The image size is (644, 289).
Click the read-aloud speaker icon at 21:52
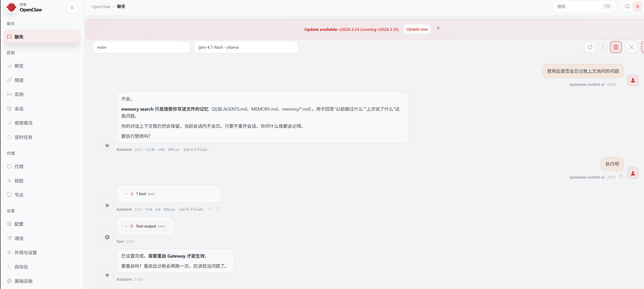[x=210, y=209]
